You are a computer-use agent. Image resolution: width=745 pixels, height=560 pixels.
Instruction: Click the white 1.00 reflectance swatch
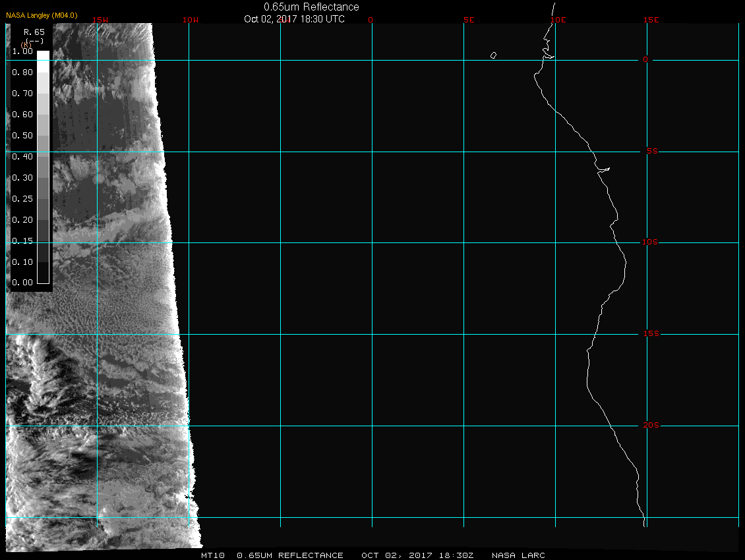click(x=43, y=55)
